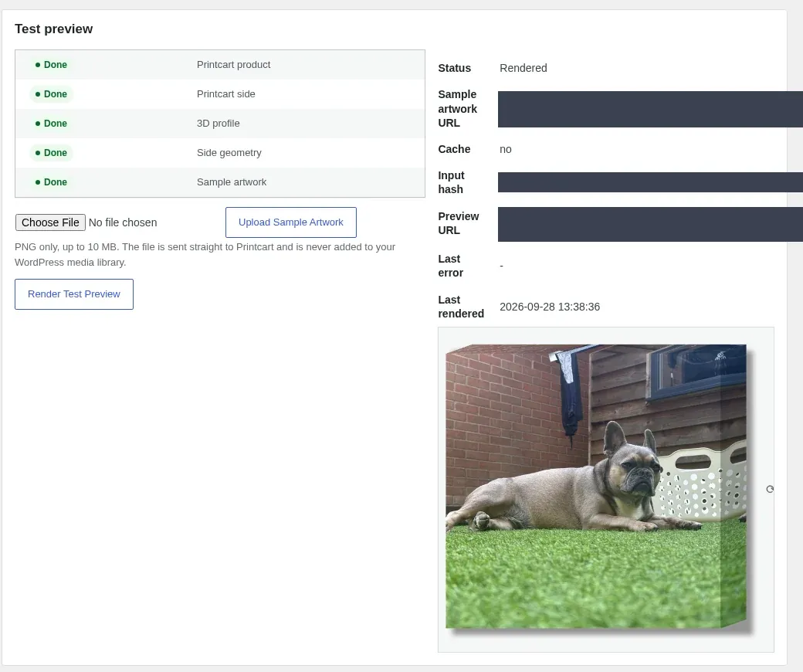Click Upload Sample Artwork button
This screenshot has width=803, height=672.
[291, 222]
